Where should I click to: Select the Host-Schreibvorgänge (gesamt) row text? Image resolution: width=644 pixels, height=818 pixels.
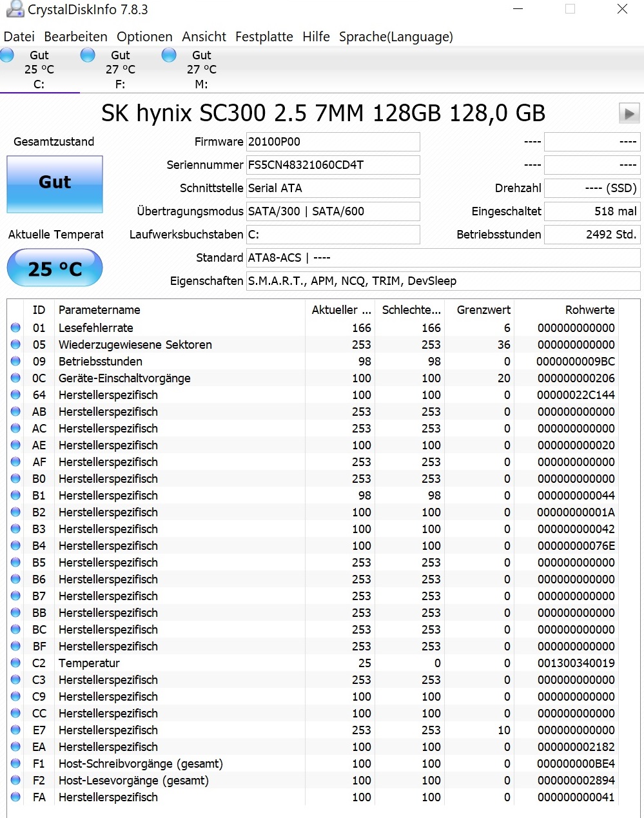(141, 764)
